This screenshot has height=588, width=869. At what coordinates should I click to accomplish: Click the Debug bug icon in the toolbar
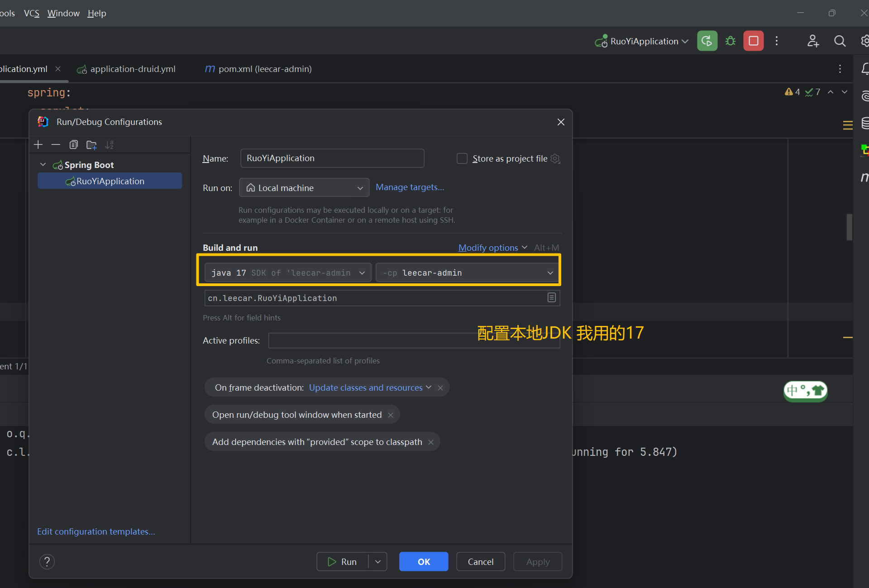tap(730, 41)
